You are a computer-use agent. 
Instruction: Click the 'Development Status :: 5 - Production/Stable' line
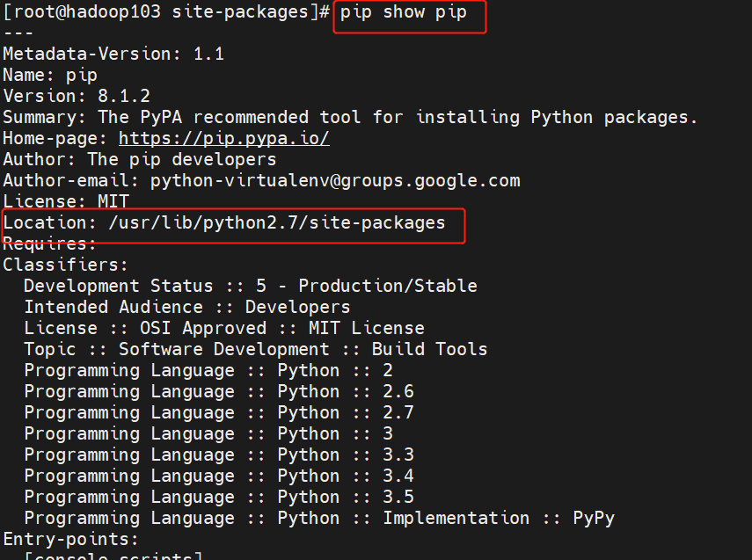(251, 286)
